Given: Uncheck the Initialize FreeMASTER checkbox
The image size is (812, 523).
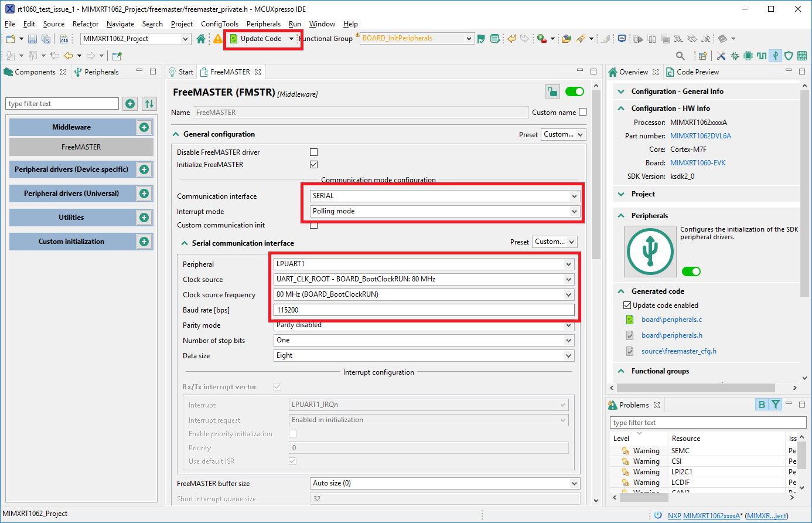Looking at the screenshot, I should (313, 164).
